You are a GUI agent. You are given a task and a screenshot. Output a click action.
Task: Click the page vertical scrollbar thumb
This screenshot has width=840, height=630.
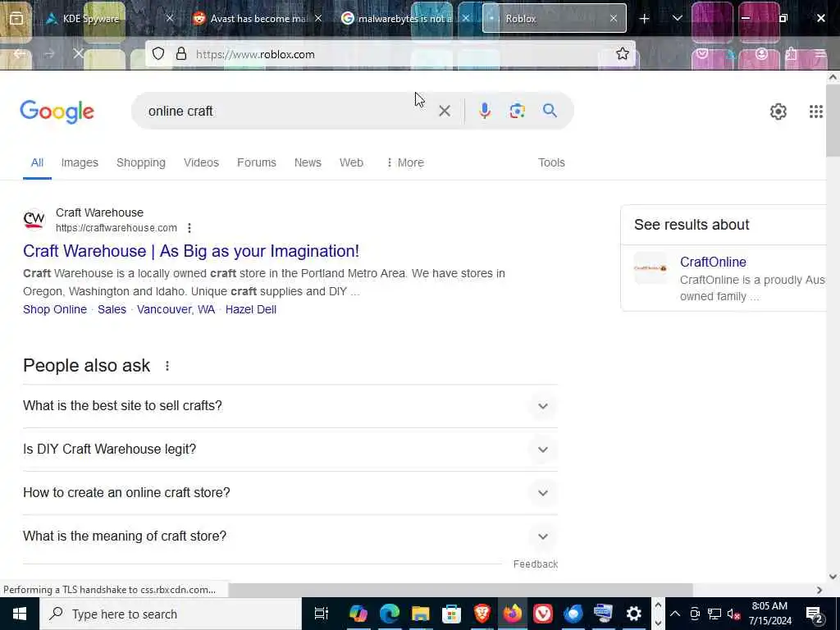[833, 121]
